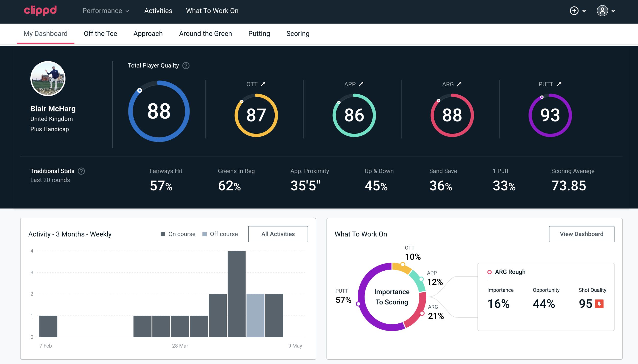The height and width of the screenshot is (364, 638).
Task: Click the OTT upward trend arrow icon
Action: (x=263, y=84)
